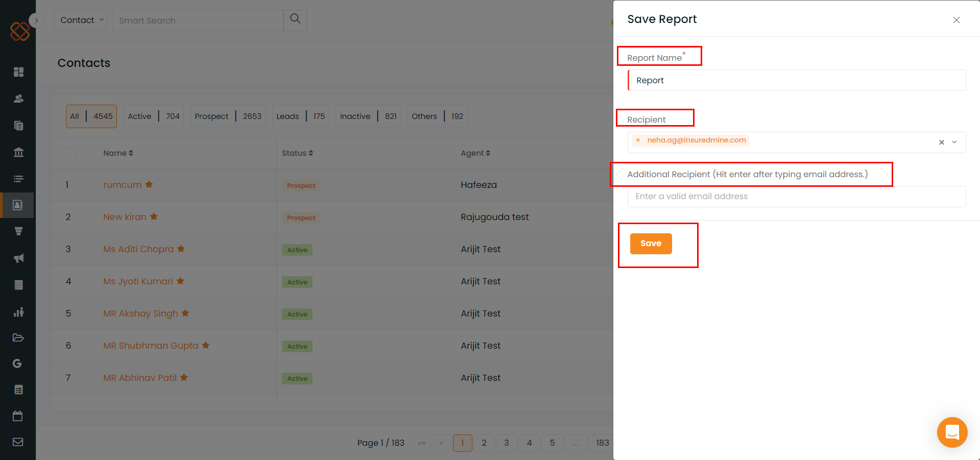
Task: Open the calendar icon in sidebar
Action: [x=17, y=416]
